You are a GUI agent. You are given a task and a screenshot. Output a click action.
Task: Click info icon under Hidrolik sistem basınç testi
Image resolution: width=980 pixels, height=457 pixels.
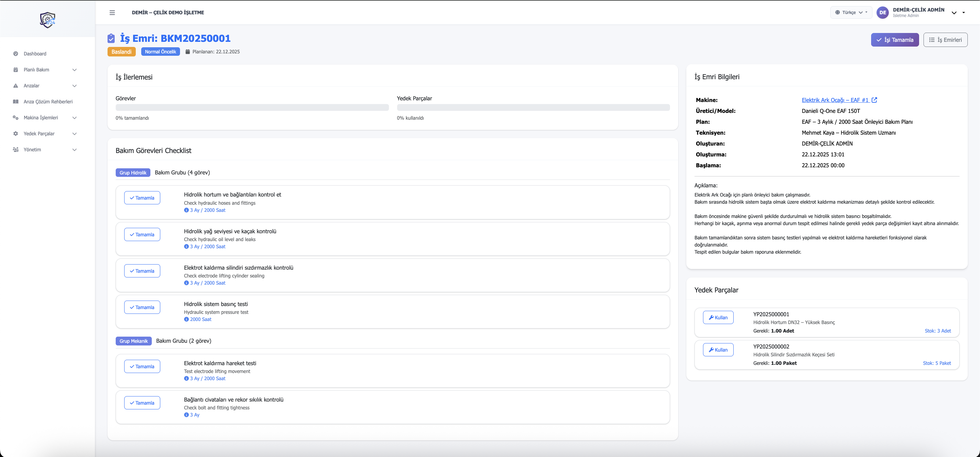(x=186, y=319)
